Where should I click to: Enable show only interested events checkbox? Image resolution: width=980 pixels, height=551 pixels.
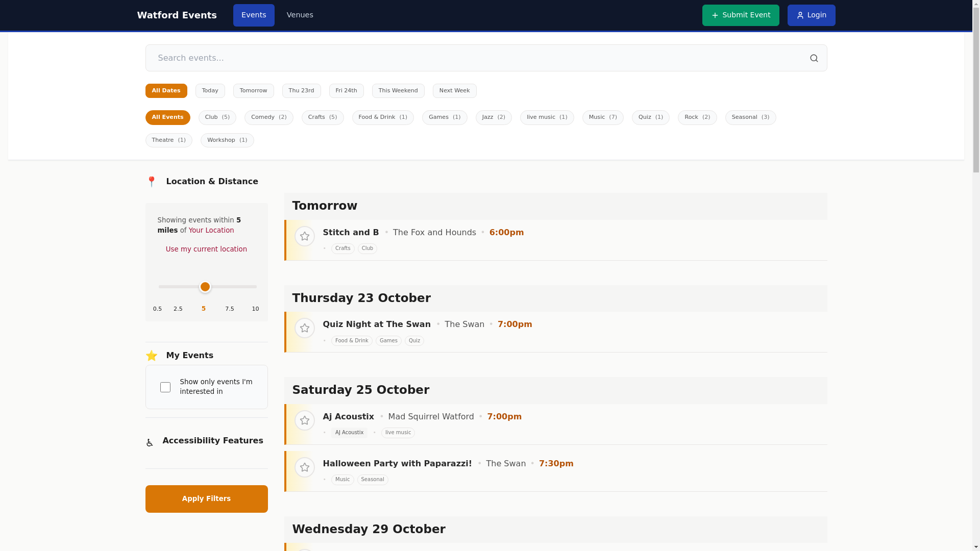point(165,387)
